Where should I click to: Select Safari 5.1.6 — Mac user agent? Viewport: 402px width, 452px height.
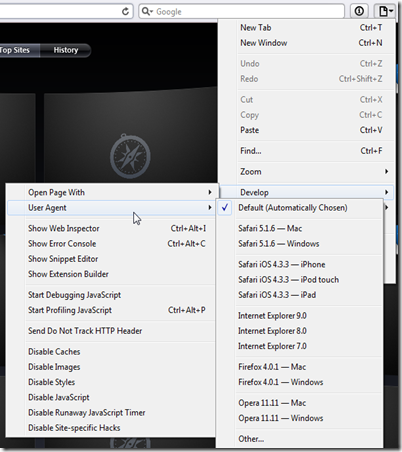pos(300,228)
